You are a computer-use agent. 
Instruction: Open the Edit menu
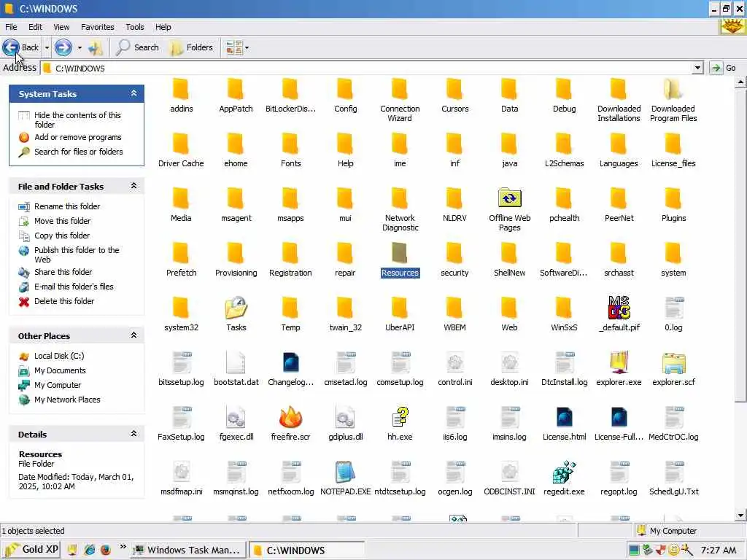(35, 27)
